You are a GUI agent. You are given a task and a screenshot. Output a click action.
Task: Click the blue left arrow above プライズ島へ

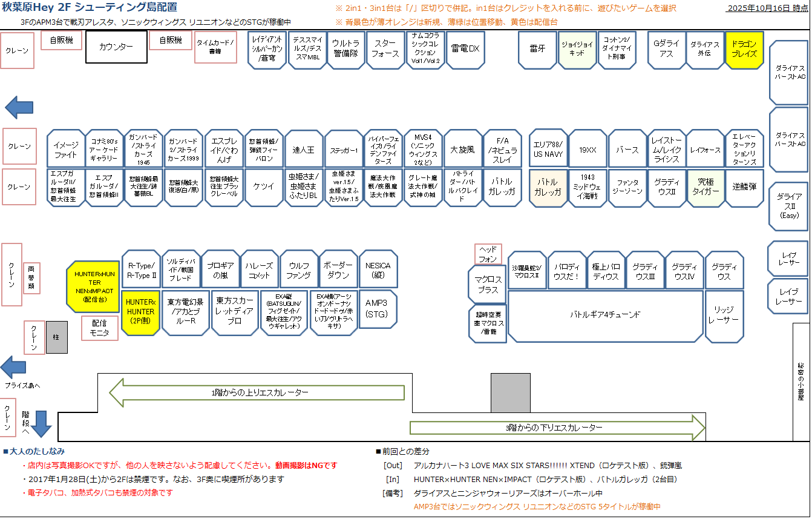13,367
